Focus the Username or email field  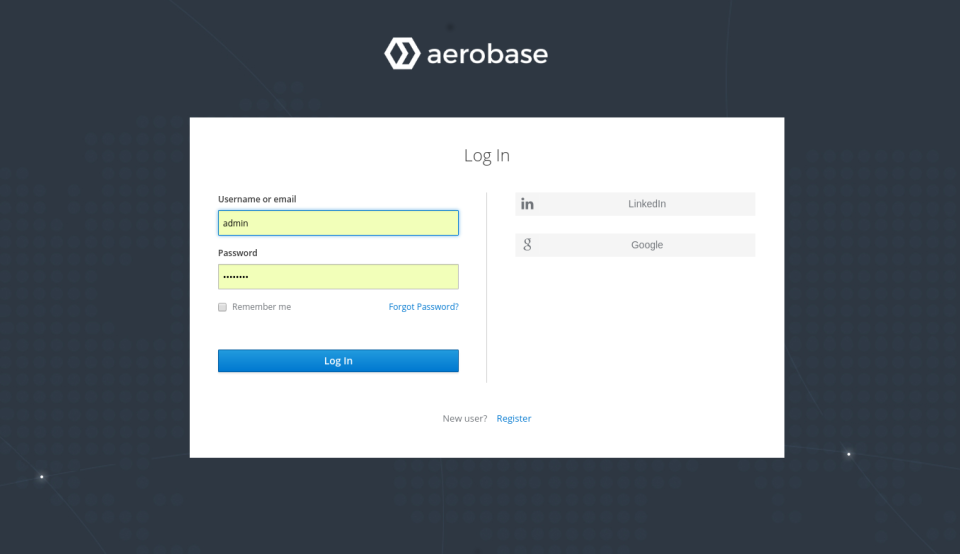click(338, 223)
